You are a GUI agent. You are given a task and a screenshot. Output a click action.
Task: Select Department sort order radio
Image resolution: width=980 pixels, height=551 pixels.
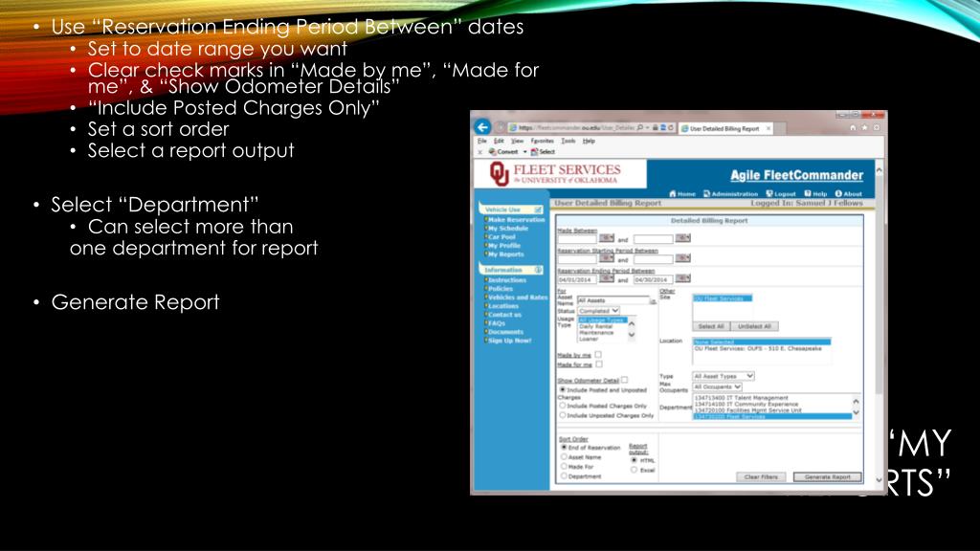pyautogui.click(x=564, y=476)
